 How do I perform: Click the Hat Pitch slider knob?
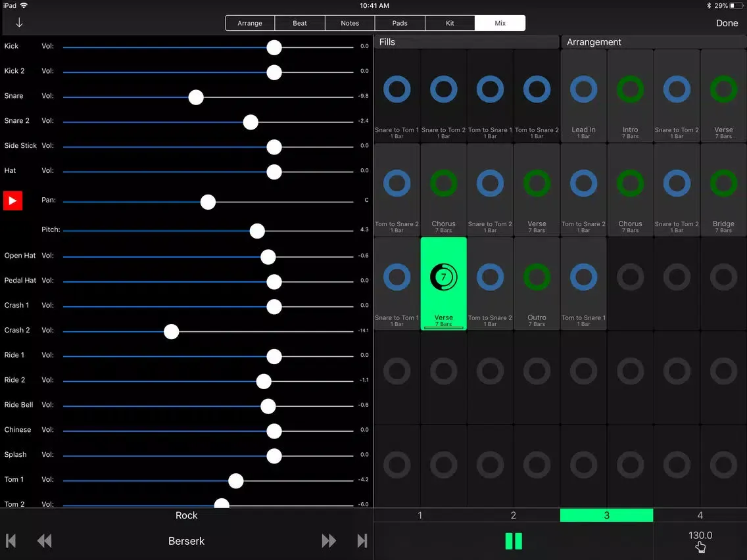click(x=257, y=231)
